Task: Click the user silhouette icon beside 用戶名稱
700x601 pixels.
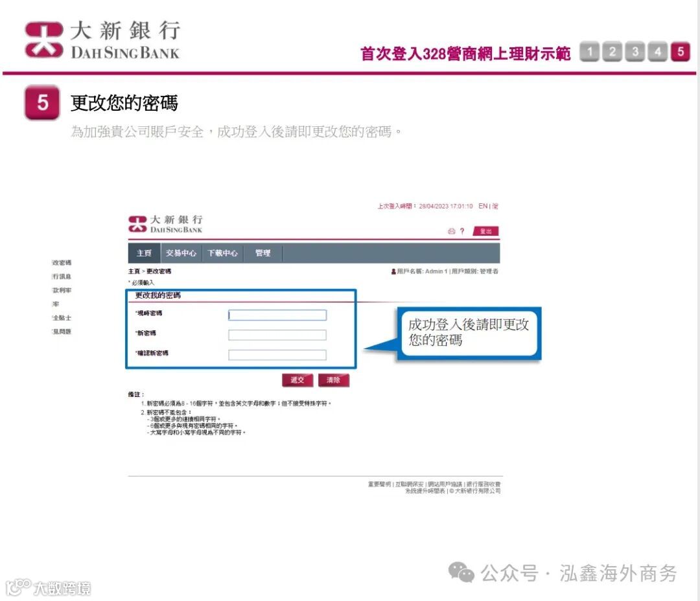Action: point(393,271)
